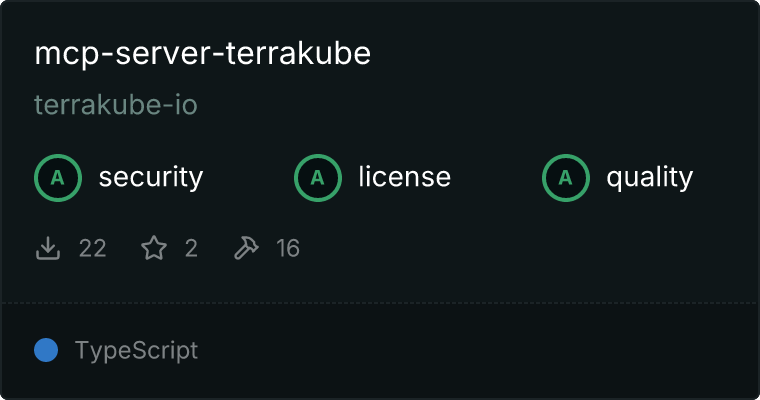This screenshot has height=400, width=760.
Task: Click the dashed divider above TypeScript
Action: coord(380,303)
